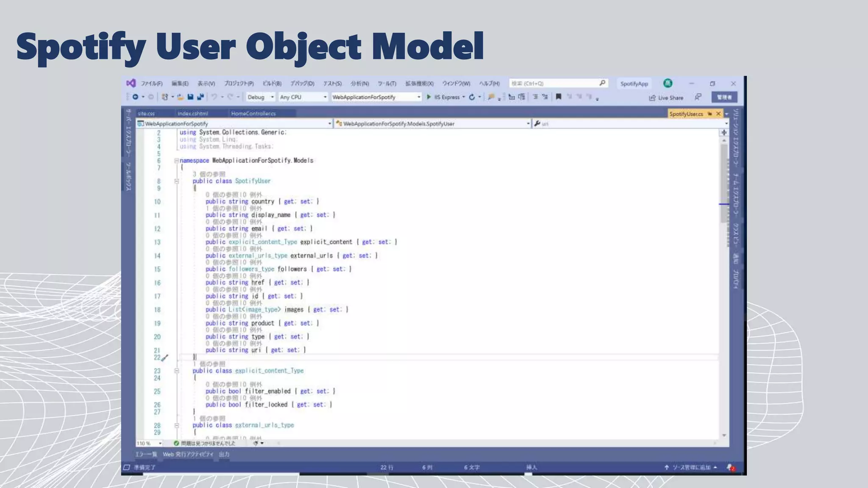Click the screwdriver quick actions icon on line 22
868x488 pixels.
tap(165, 358)
